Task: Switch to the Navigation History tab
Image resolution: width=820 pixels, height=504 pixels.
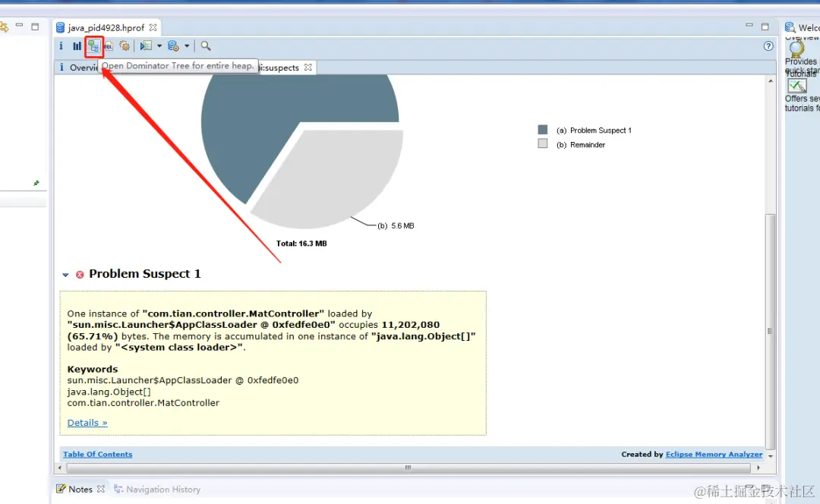Action: point(157,490)
